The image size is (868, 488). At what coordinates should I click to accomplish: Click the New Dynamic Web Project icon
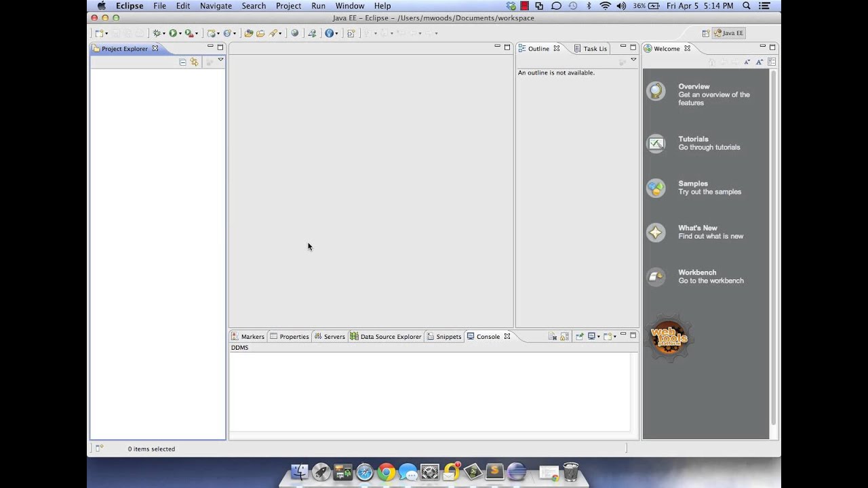point(212,33)
